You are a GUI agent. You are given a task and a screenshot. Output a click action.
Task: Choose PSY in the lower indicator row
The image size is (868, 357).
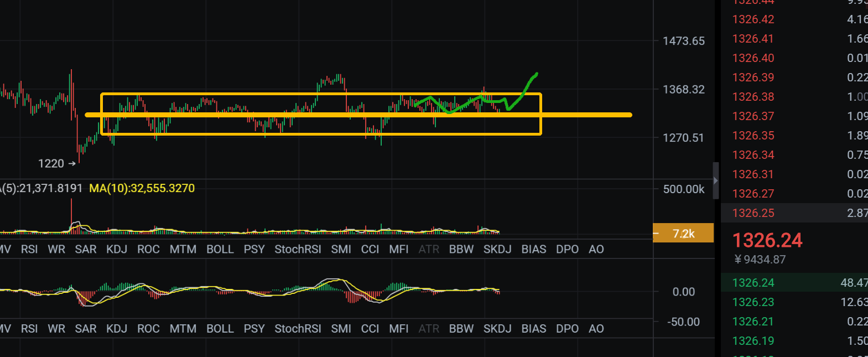pos(254,329)
